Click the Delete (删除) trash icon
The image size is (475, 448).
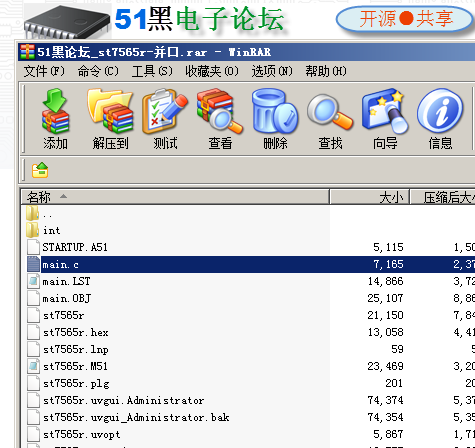[x=275, y=111]
